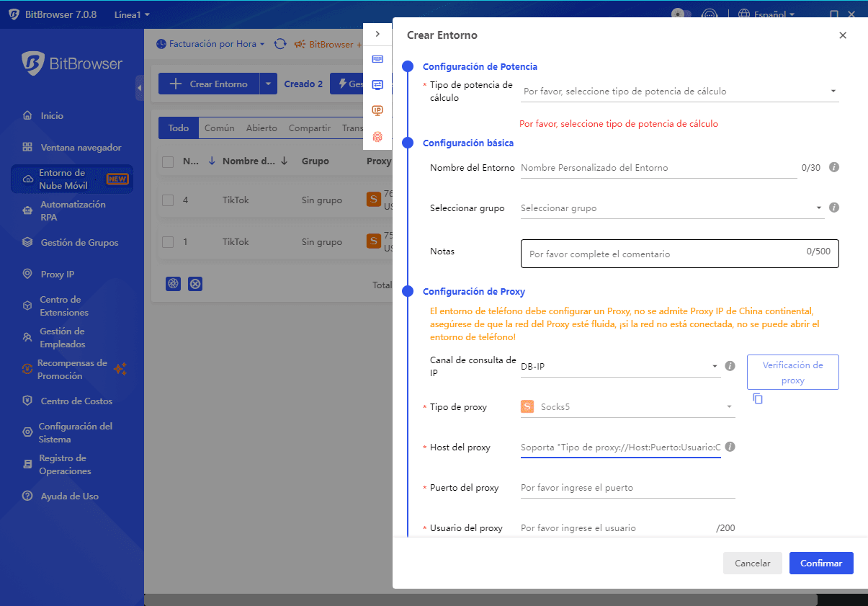Tick the select-all checkbox in table header

168,162
